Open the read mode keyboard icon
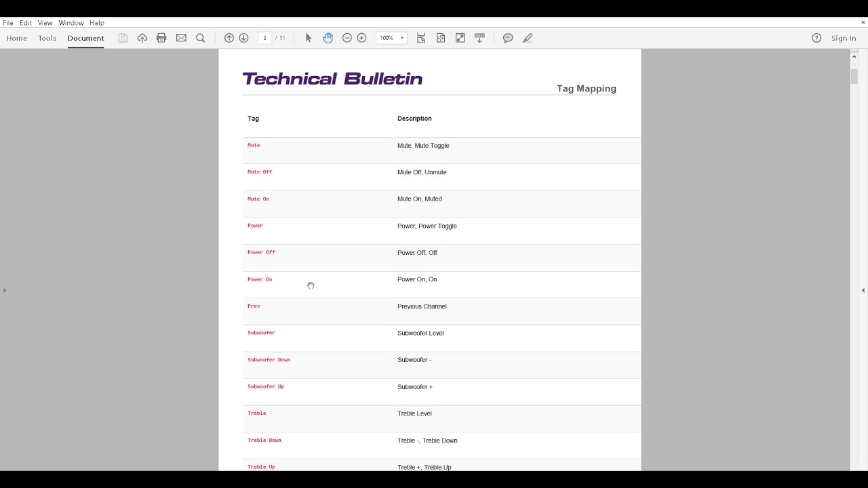This screenshot has height=488, width=868. [x=480, y=38]
